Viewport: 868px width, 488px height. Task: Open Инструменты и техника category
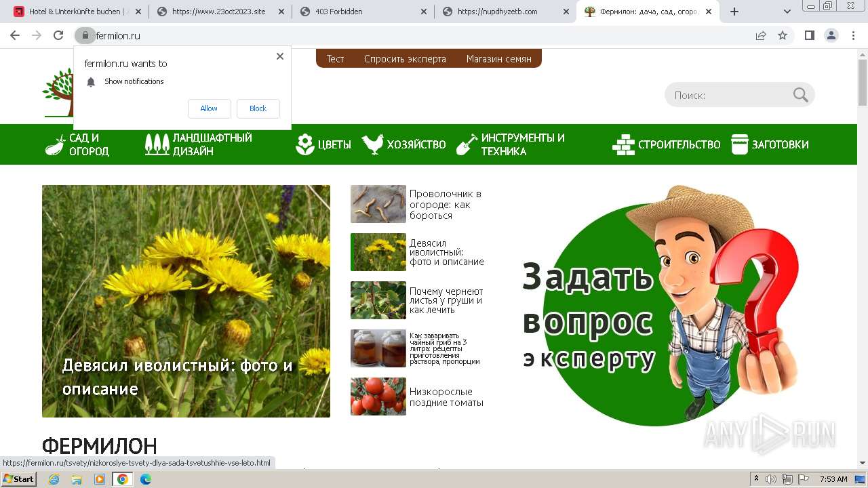point(510,144)
